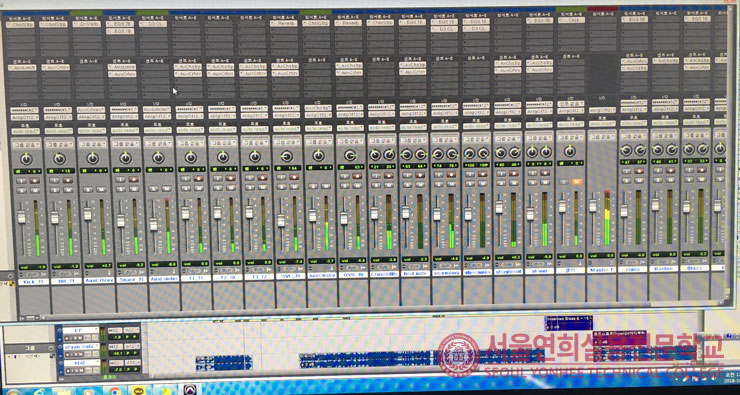Toggle mute on the piano track

tap(640, 181)
